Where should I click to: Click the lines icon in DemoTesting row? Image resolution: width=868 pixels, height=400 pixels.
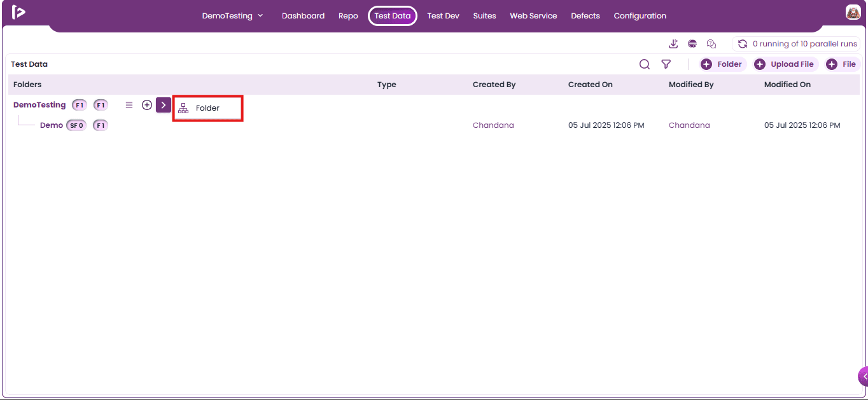[129, 105]
